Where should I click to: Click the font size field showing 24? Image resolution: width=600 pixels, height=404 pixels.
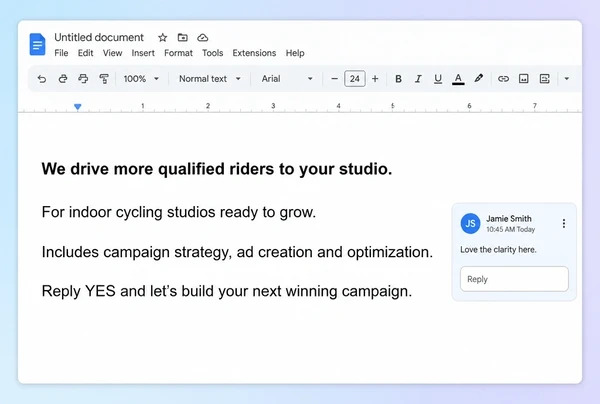click(x=355, y=79)
